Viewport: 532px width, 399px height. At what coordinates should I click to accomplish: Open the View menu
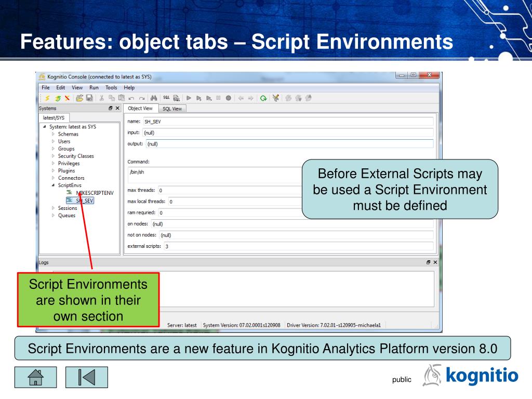tap(77, 87)
